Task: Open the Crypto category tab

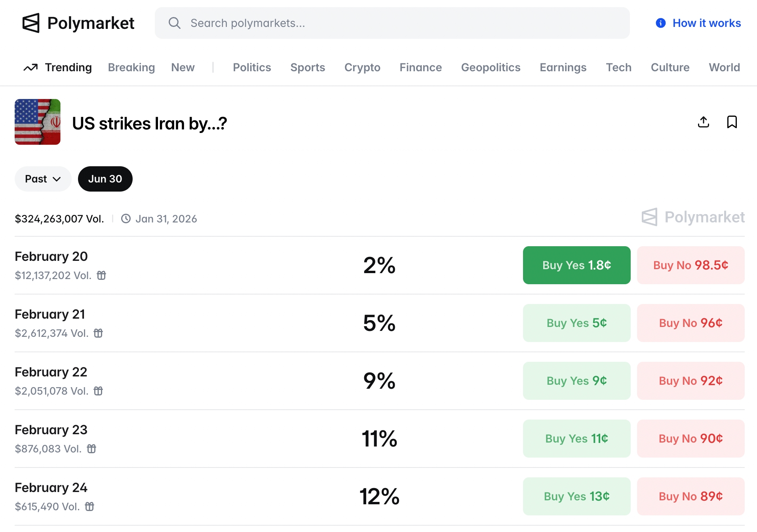Action: tap(362, 67)
